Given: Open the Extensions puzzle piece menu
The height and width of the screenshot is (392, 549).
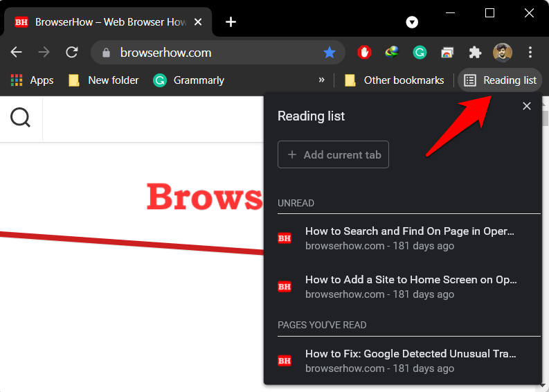Looking at the screenshot, I should tap(475, 53).
